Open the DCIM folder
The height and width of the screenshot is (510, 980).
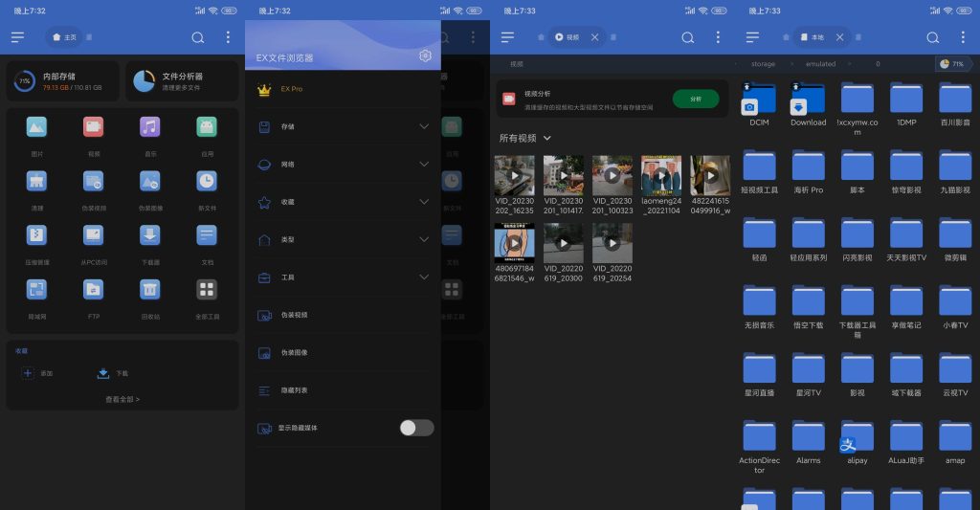pos(759,99)
